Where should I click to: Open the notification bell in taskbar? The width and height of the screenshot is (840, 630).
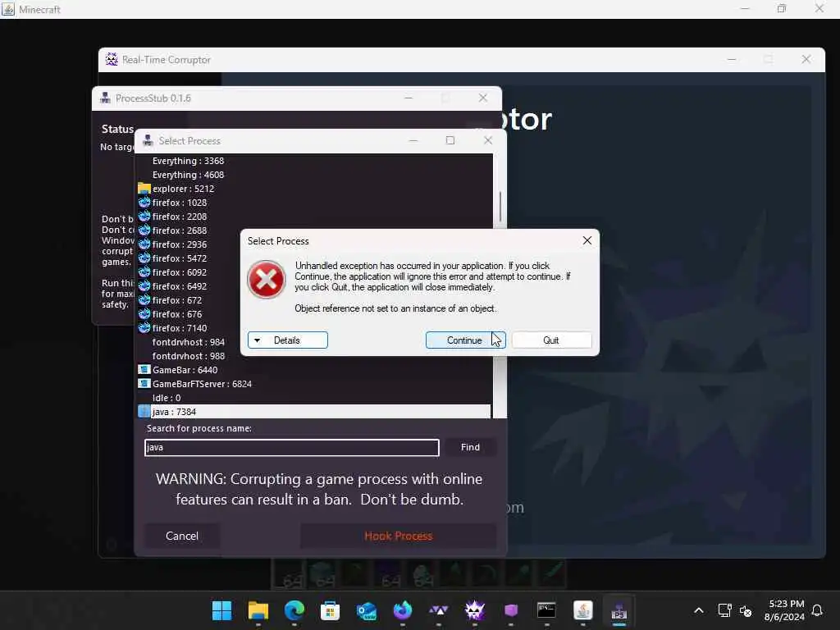(818, 610)
